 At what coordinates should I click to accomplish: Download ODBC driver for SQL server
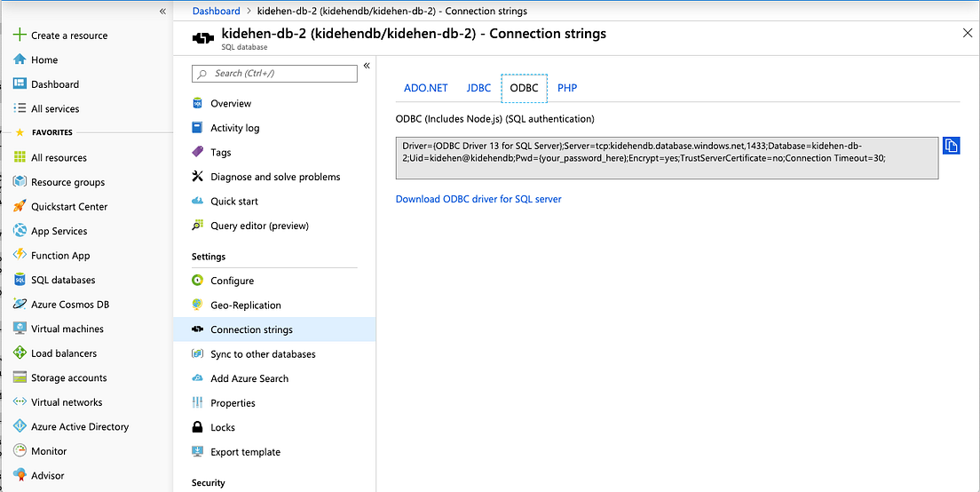[x=478, y=200]
